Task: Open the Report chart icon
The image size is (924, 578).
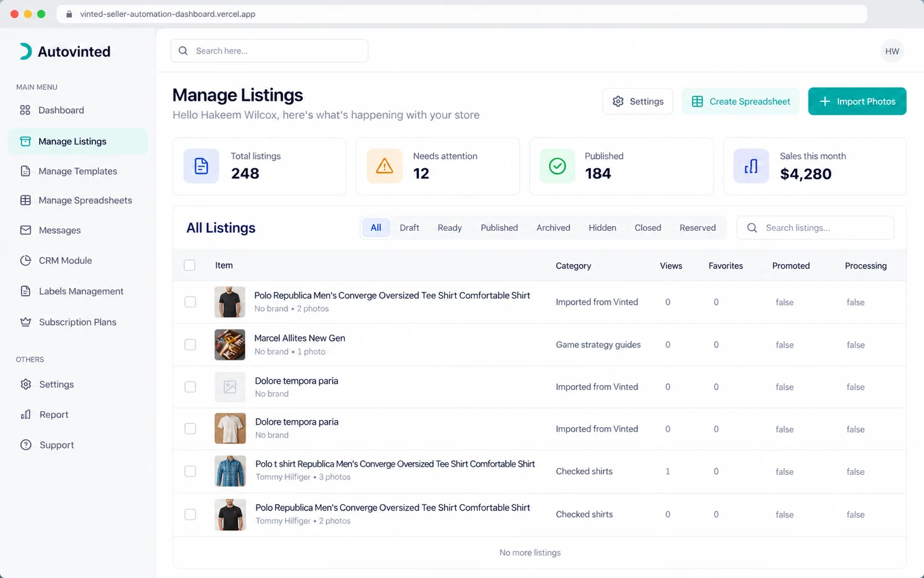Action: point(25,415)
